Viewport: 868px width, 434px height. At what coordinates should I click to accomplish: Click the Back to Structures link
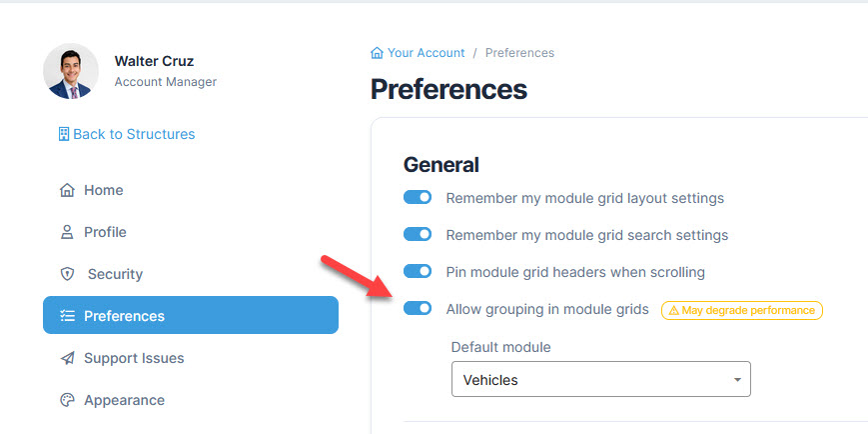click(127, 134)
